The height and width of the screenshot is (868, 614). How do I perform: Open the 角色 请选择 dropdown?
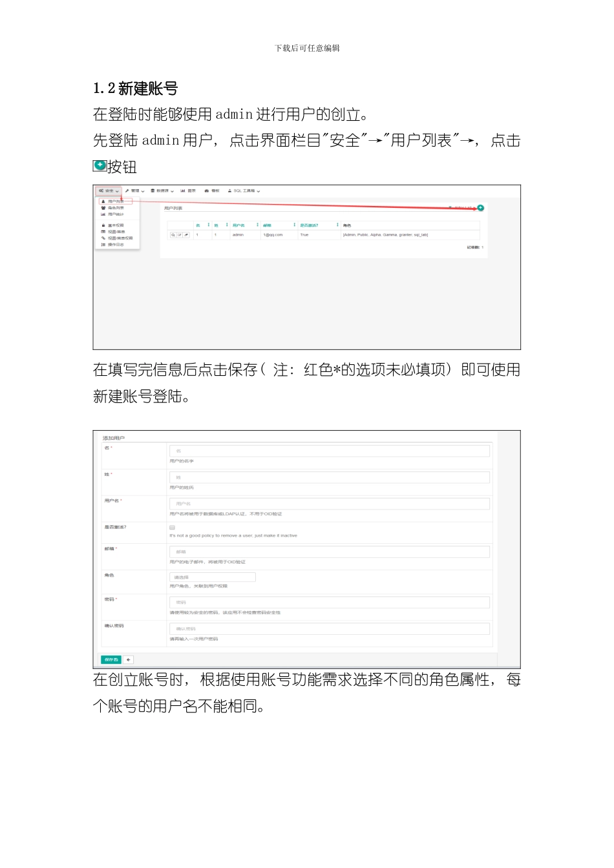tap(212, 577)
